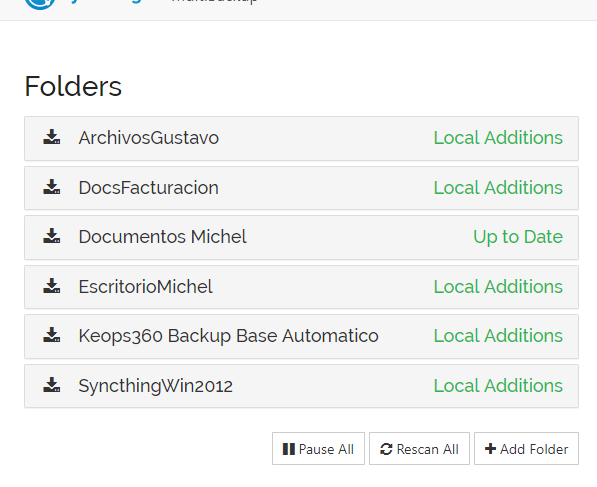This screenshot has width=597, height=487.
Task: Open the Documentos Michel folder row
Action: (x=301, y=238)
